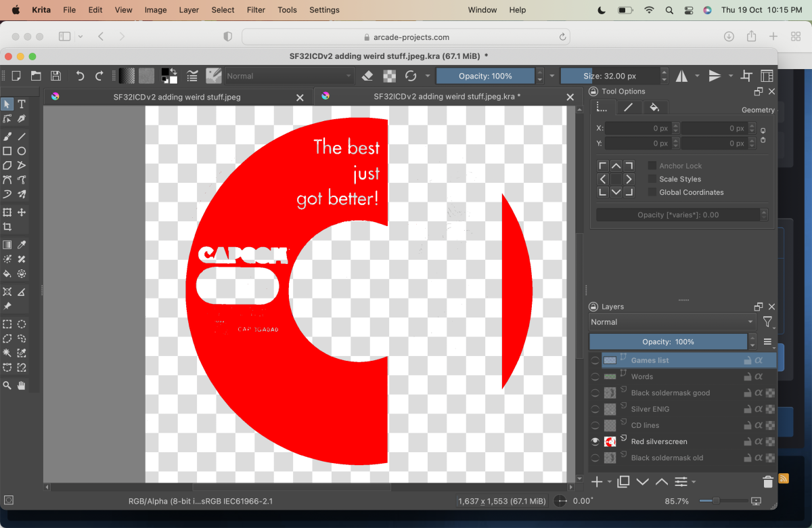Expand the layer properties arrow menu
Screen dimensions: 812x528
(694, 482)
